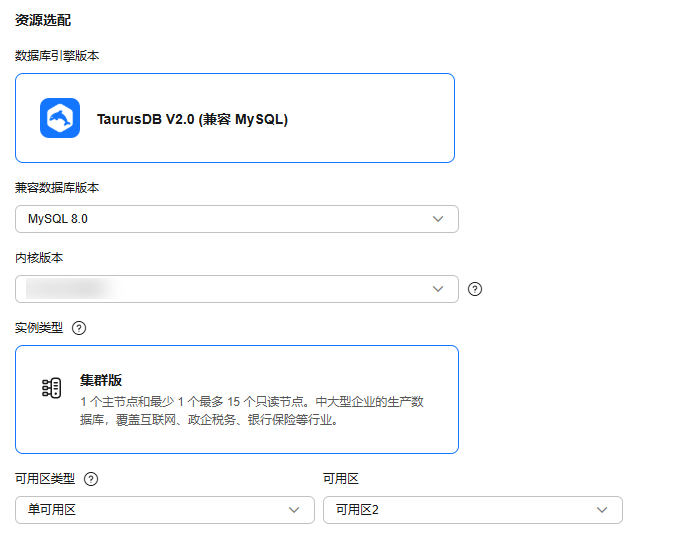The height and width of the screenshot is (541, 685).
Task: Click the 集群版 description paragraph text
Action: [x=252, y=411]
